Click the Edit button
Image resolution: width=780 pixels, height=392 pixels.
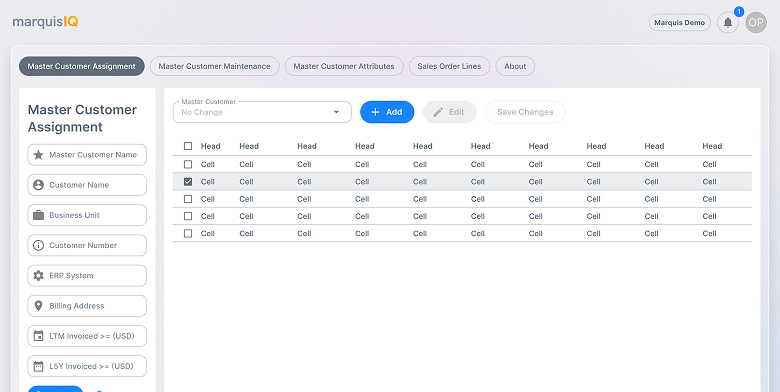point(450,112)
